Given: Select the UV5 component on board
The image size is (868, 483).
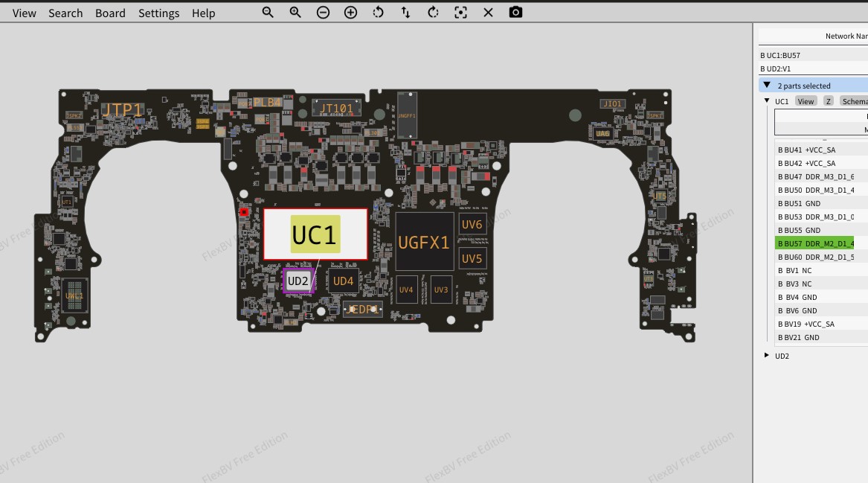Looking at the screenshot, I should [472, 259].
